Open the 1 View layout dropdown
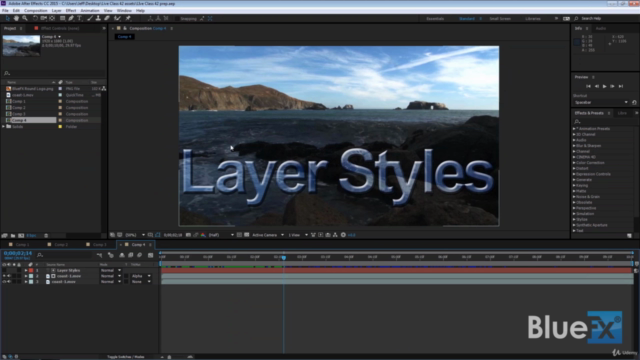 click(x=298, y=235)
